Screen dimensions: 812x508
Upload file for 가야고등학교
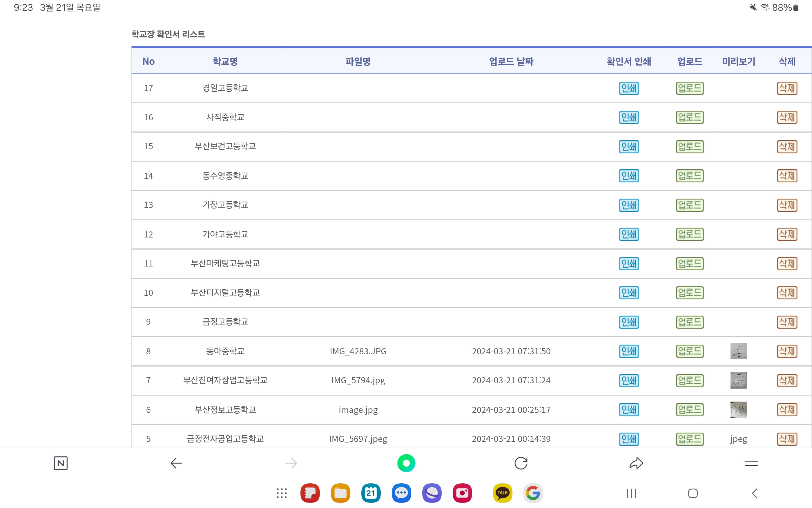[690, 234]
